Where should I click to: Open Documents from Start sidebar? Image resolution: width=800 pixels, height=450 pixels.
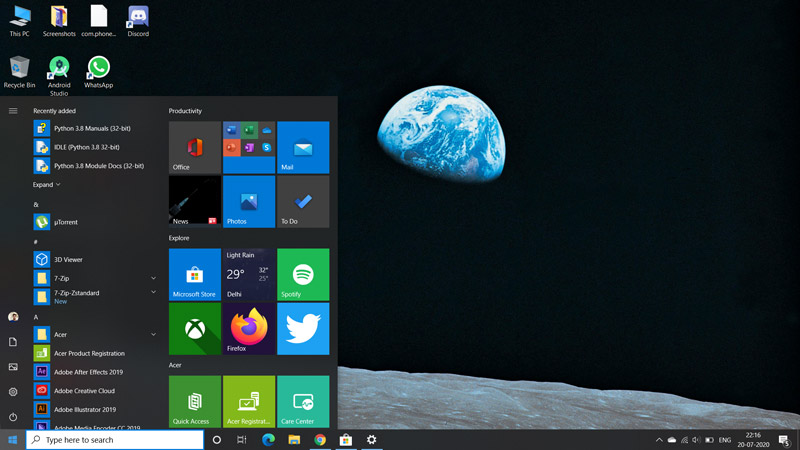[13, 342]
